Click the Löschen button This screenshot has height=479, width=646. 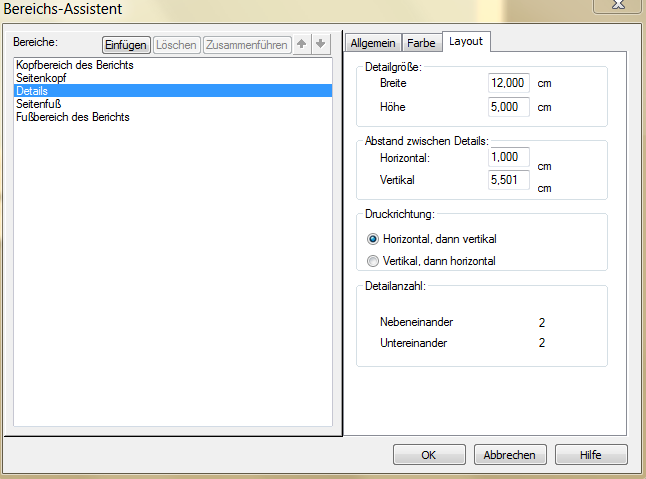[x=176, y=44]
